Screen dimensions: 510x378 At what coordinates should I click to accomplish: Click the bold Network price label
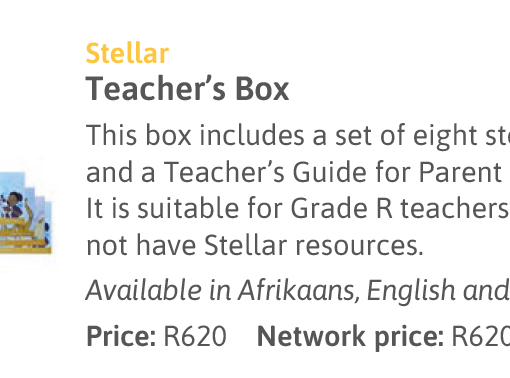pyautogui.click(x=351, y=337)
